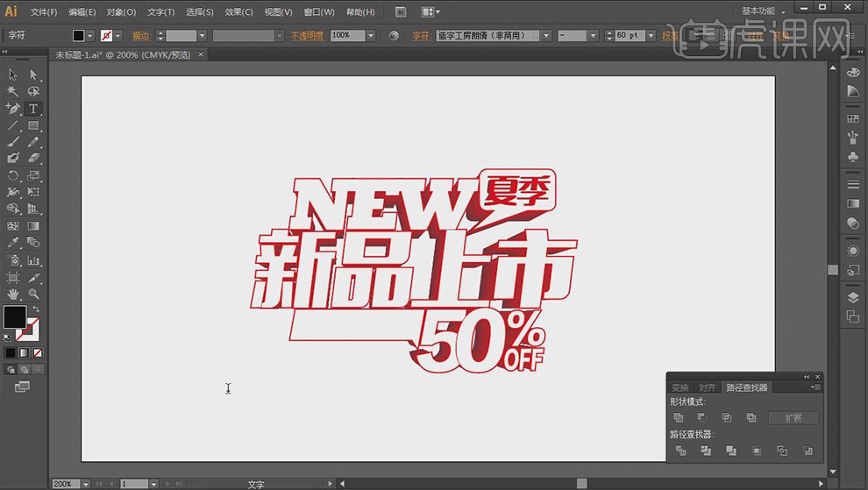Click the Unite shape mode icon in Pathfinder
The image size is (868, 490).
click(679, 418)
